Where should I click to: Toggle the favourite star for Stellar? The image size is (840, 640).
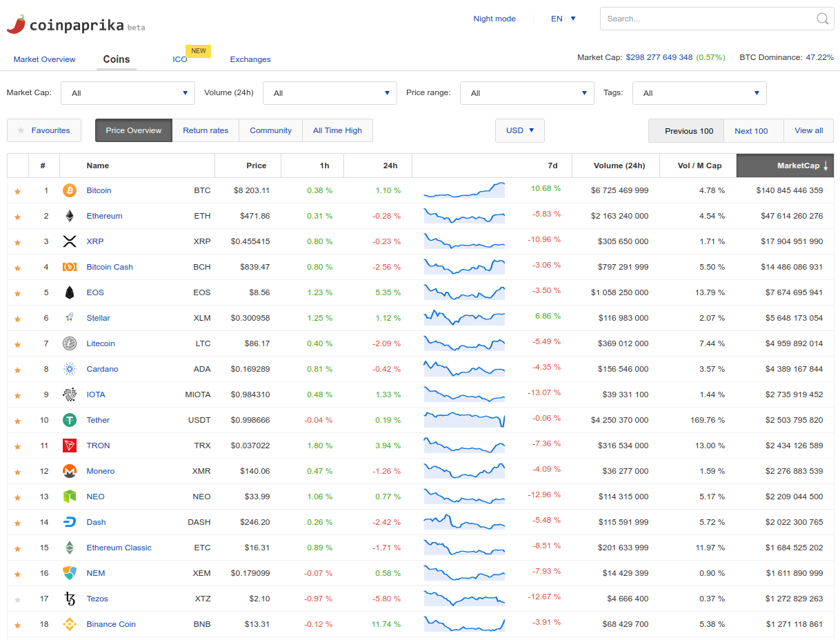coord(17,318)
